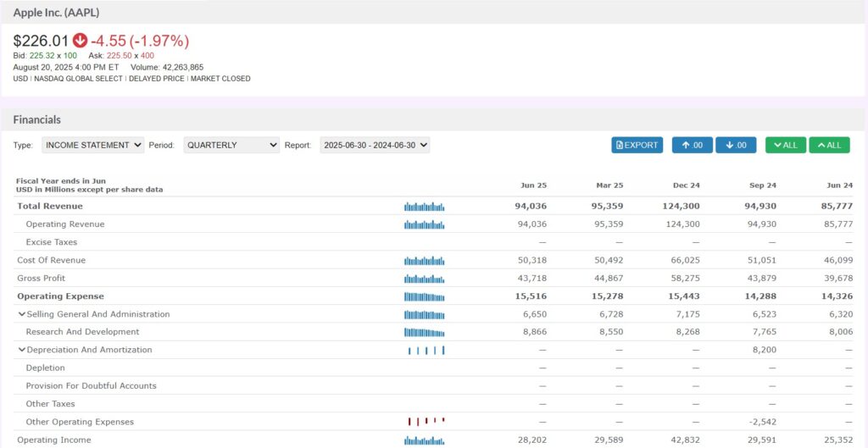Open the Type dropdown showing Income Statement
This screenshot has height=448, width=868.
pos(93,145)
